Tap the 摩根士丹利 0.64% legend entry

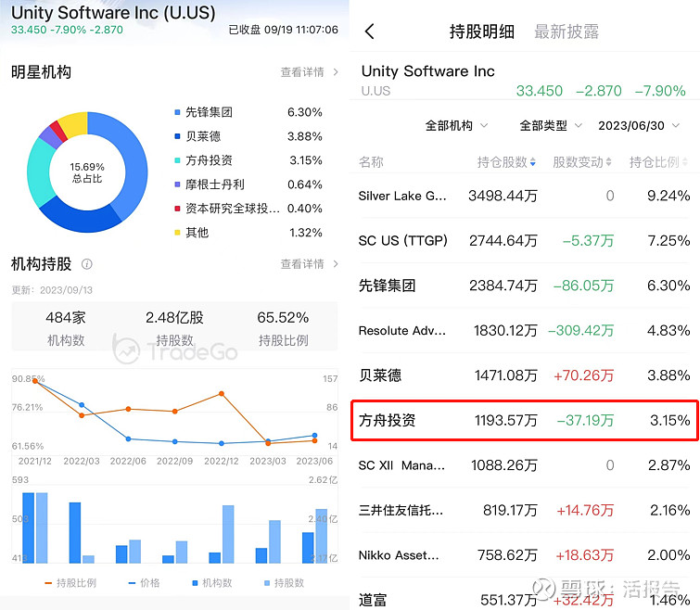pyautogui.click(x=248, y=184)
